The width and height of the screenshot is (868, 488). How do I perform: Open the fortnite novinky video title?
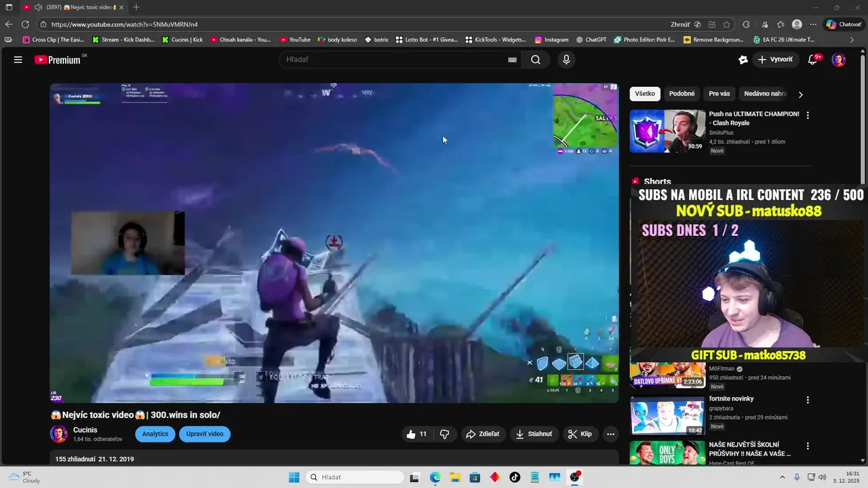click(731, 399)
